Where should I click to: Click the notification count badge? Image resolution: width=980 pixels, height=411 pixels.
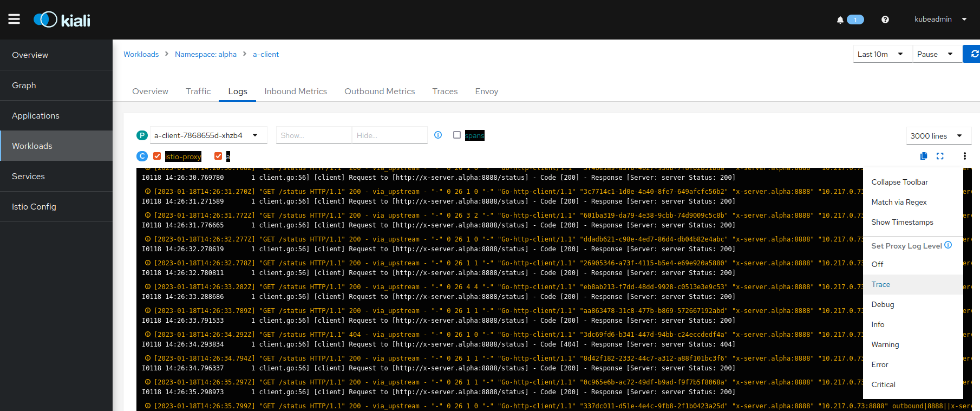coord(855,20)
